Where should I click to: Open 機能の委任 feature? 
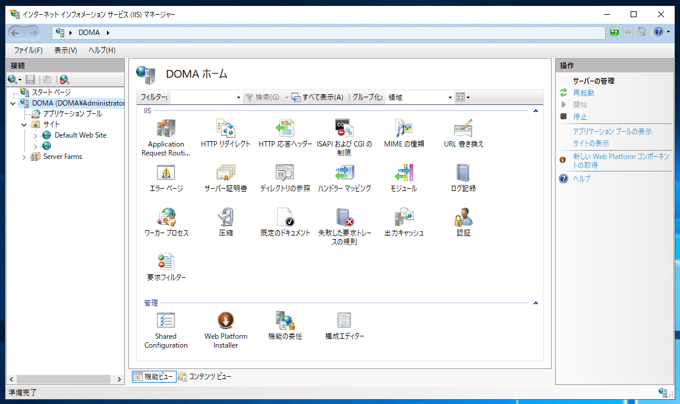(285, 326)
